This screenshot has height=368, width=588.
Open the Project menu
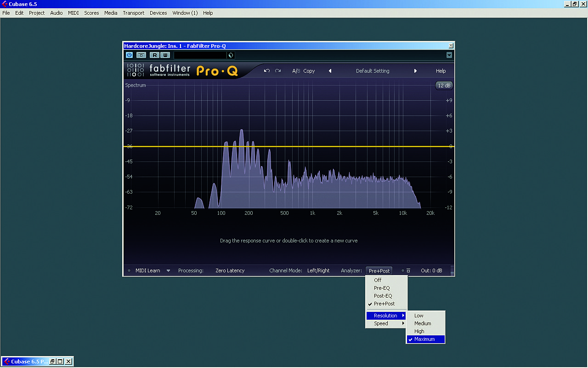click(x=37, y=13)
